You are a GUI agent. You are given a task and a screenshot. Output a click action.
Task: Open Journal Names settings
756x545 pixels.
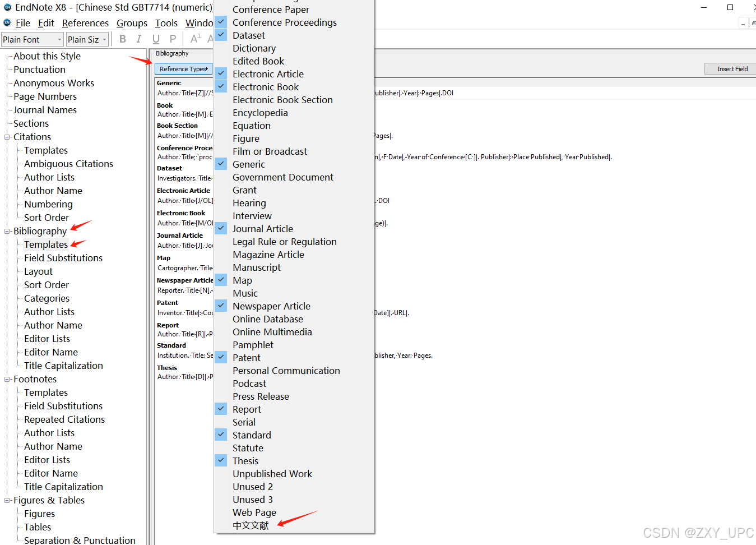tap(45, 110)
